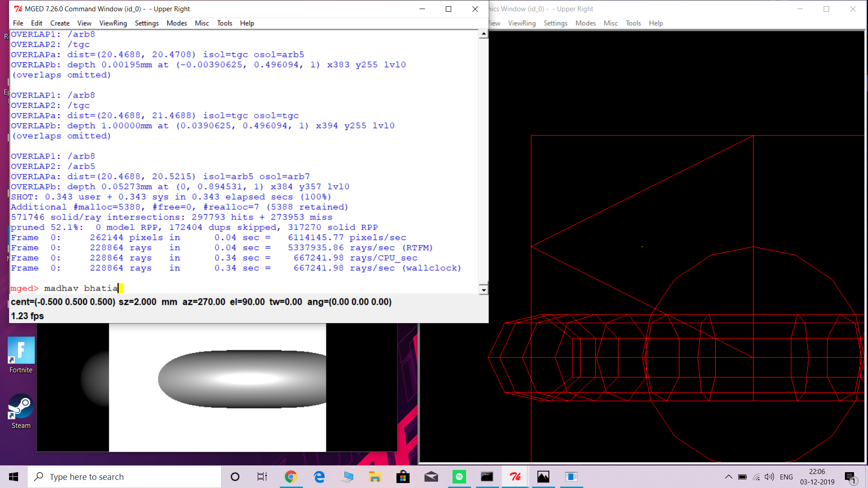Open the Help menu in Command Window
Image resolution: width=868 pixels, height=488 pixels.
coord(247,23)
